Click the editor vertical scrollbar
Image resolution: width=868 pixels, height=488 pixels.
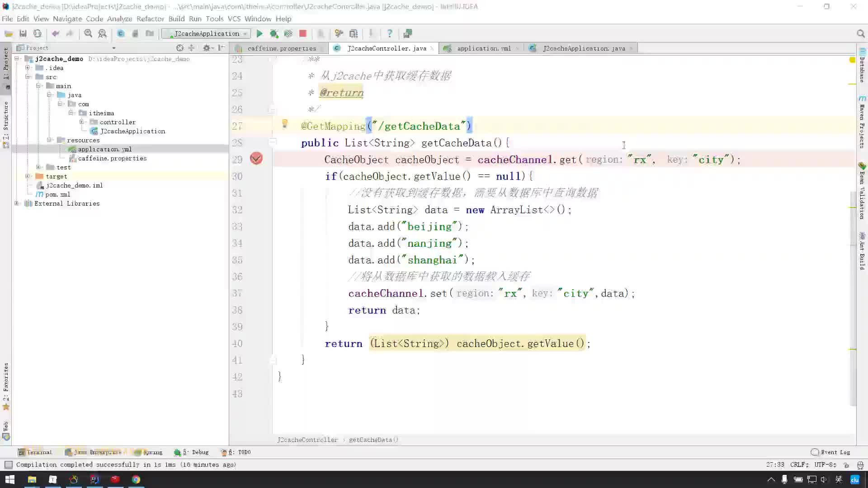[853, 298]
